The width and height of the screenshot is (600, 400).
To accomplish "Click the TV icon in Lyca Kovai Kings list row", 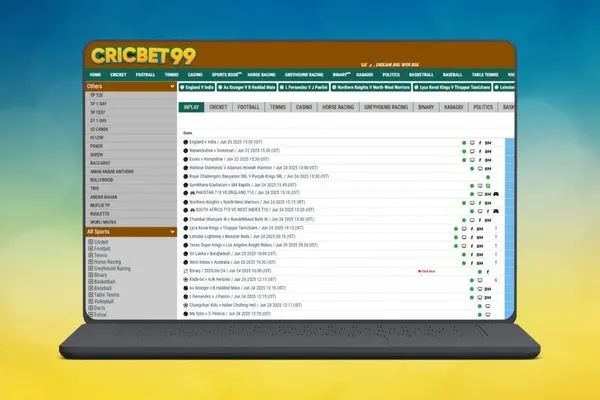I will pyautogui.click(x=464, y=229).
